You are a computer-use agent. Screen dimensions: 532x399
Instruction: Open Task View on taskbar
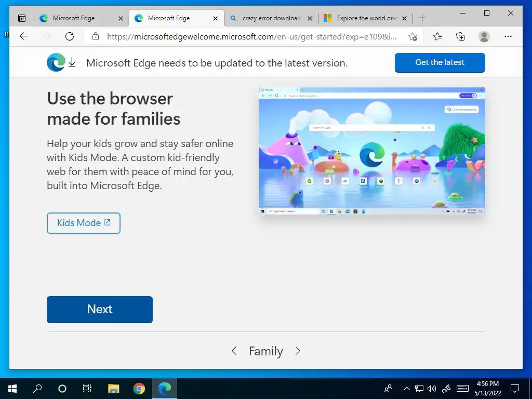(87, 389)
